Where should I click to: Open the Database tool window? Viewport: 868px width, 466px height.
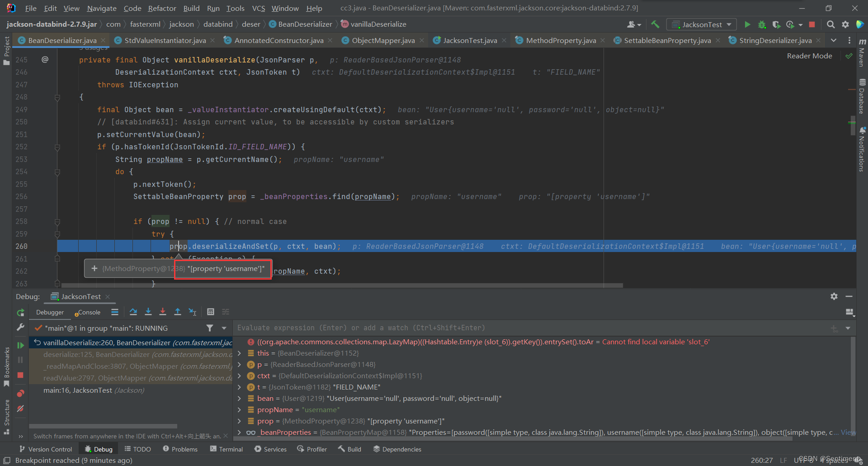[x=862, y=96]
